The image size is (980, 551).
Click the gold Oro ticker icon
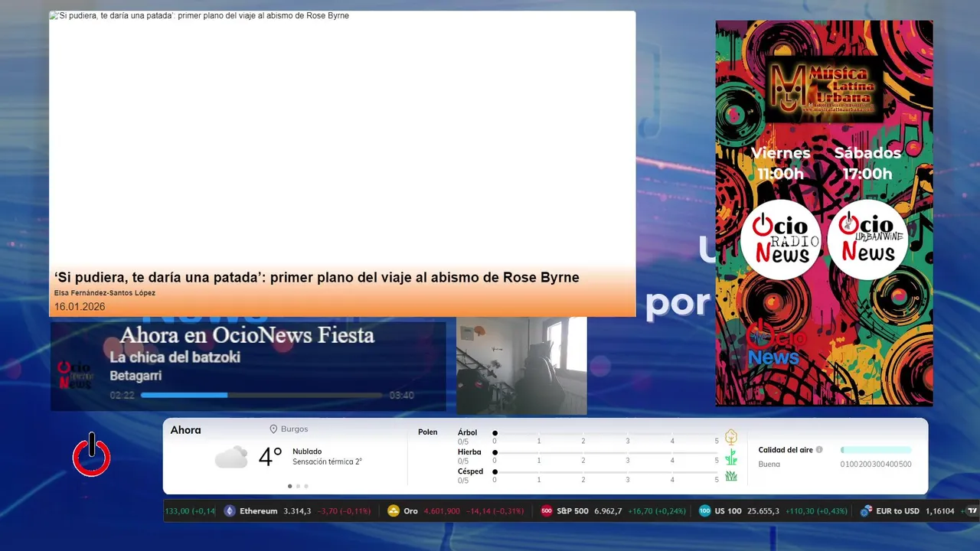pos(394,511)
